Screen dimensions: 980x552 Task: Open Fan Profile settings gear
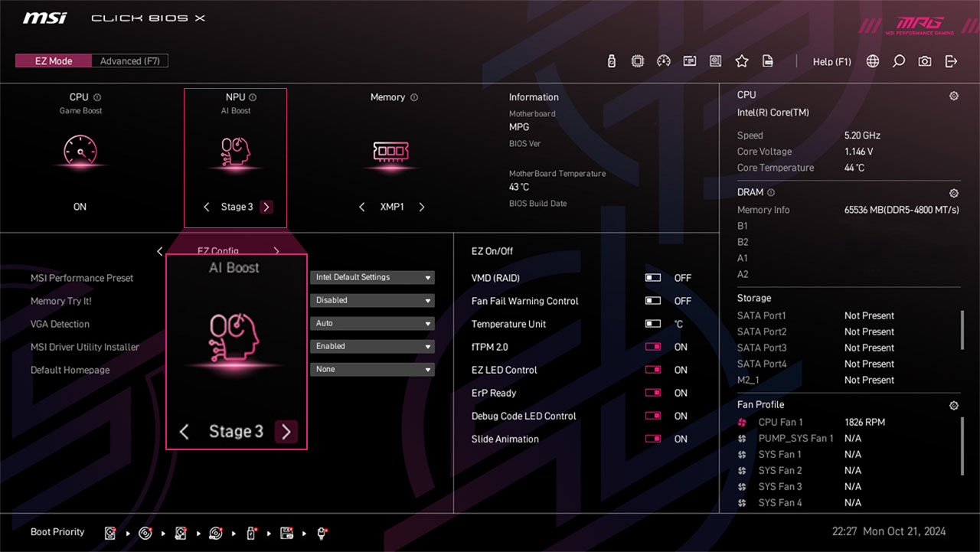point(953,405)
